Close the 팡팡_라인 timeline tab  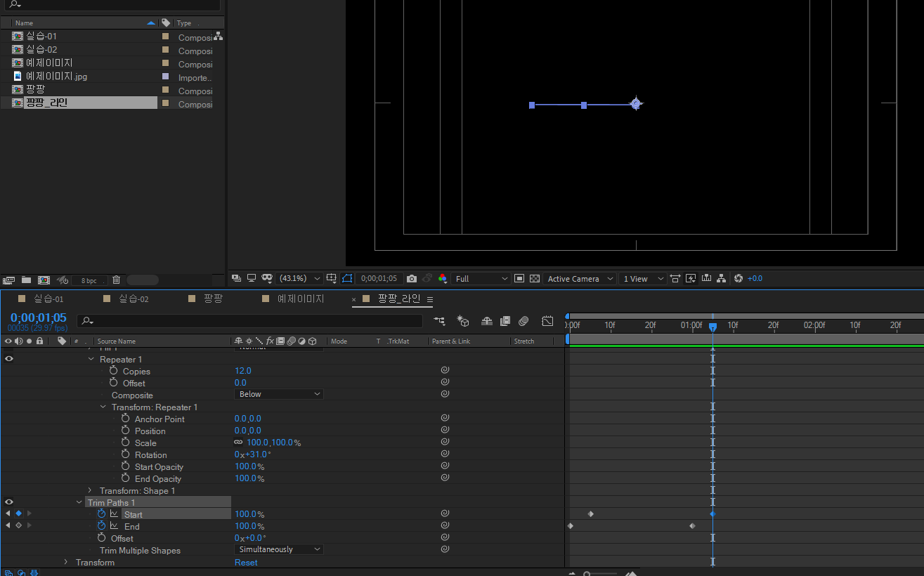coord(354,299)
